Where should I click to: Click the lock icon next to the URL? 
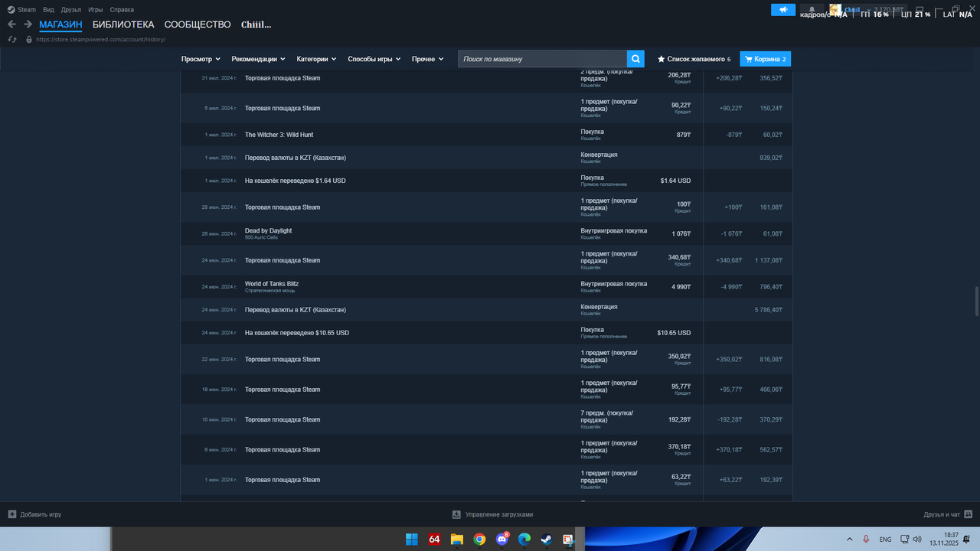29,39
